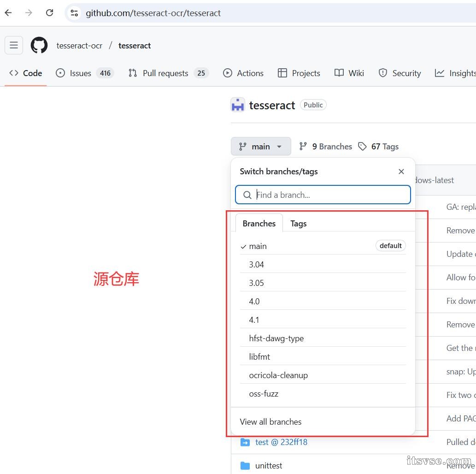Screen dimensions: 476x474
Task: Switch to branch 4.0
Action: click(323, 302)
